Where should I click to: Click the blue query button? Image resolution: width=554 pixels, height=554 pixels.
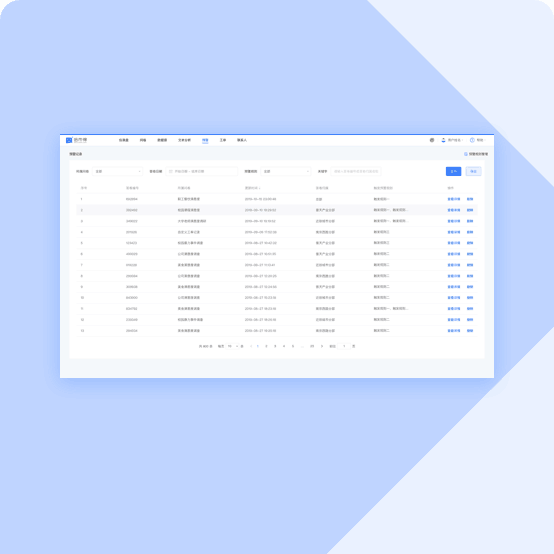coord(453,171)
